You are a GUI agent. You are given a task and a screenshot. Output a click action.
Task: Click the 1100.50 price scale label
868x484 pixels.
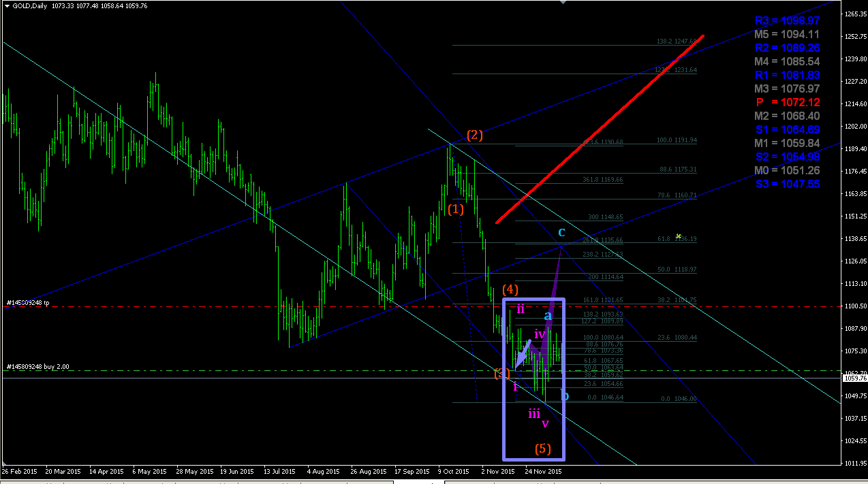point(855,306)
